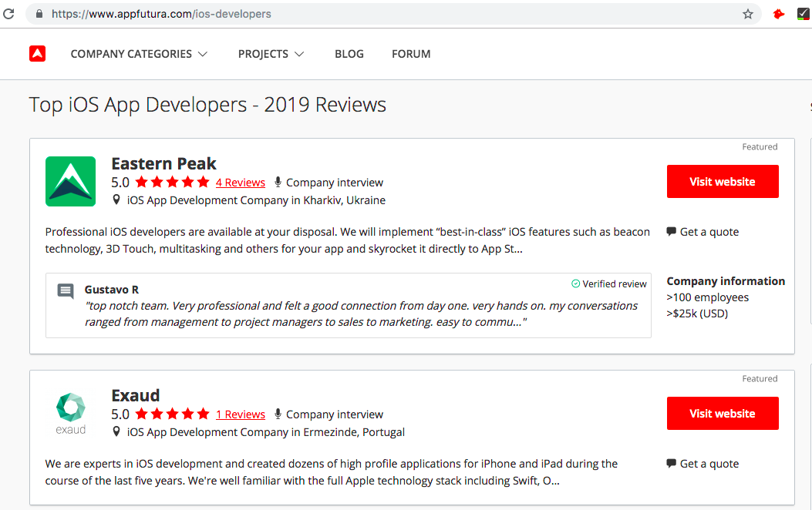Screen dimensions: 812x510
Task: Get a quote from Eastern Peak
Action: pyautogui.click(x=702, y=232)
